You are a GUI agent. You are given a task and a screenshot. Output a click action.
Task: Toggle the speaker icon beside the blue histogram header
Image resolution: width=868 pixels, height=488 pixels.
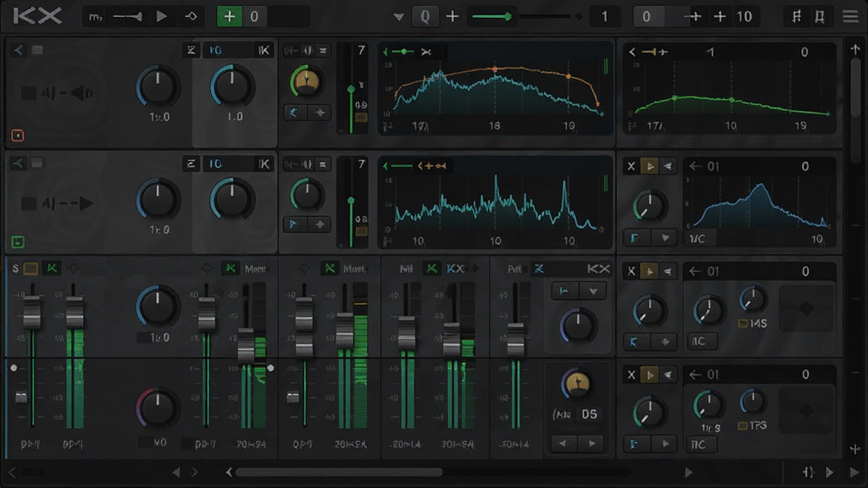[x=668, y=166]
